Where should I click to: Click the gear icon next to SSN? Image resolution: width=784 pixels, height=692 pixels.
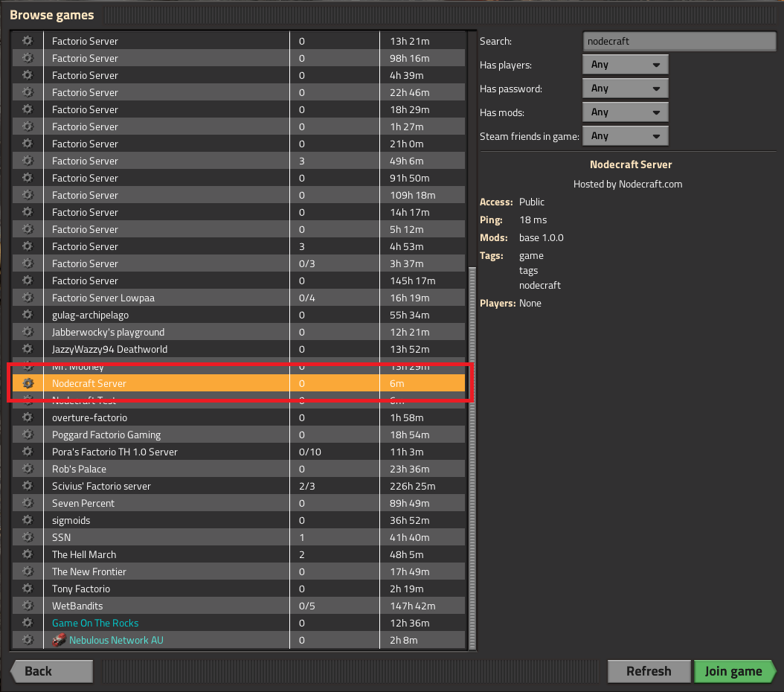(28, 537)
